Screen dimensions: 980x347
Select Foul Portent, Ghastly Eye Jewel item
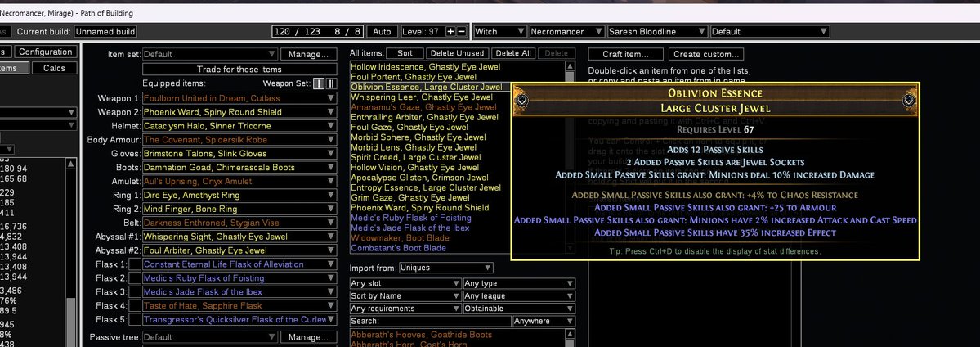[x=422, y=77]
